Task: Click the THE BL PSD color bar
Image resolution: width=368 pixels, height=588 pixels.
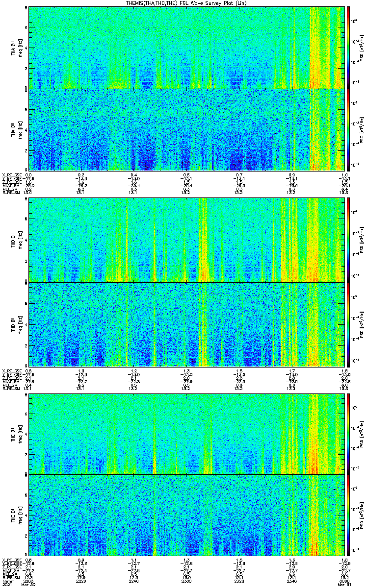Action: [348, 433]
